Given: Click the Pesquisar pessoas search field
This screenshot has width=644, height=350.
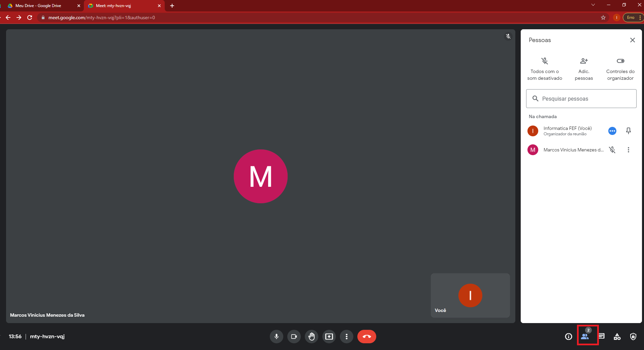Looking at the screenshot, I should [581, 99].
